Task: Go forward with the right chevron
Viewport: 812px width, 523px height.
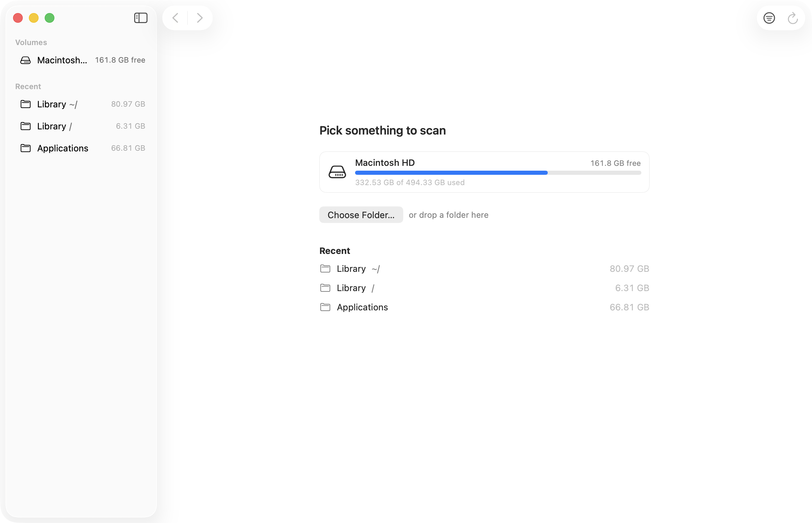Action: click(200, 18)
